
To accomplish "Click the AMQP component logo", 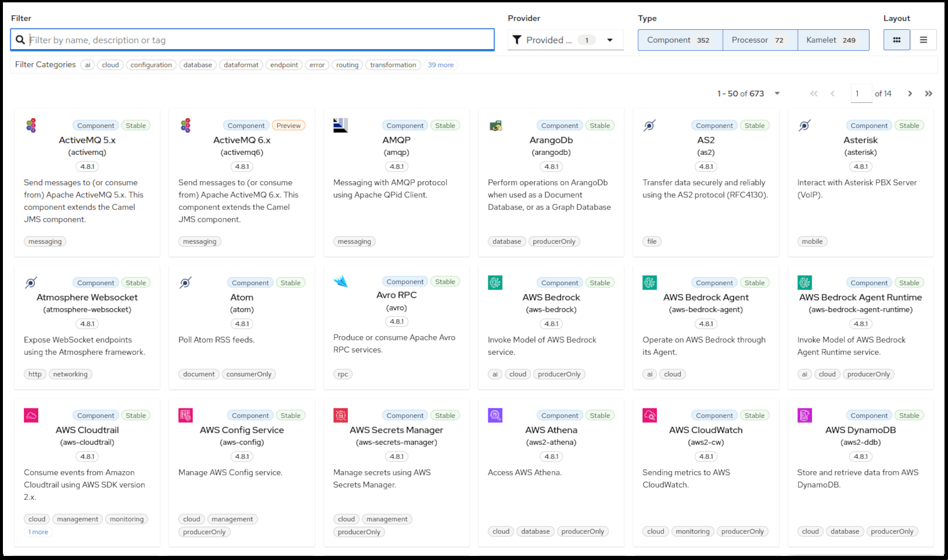I will pyautogui.click(x=340, y=125).
